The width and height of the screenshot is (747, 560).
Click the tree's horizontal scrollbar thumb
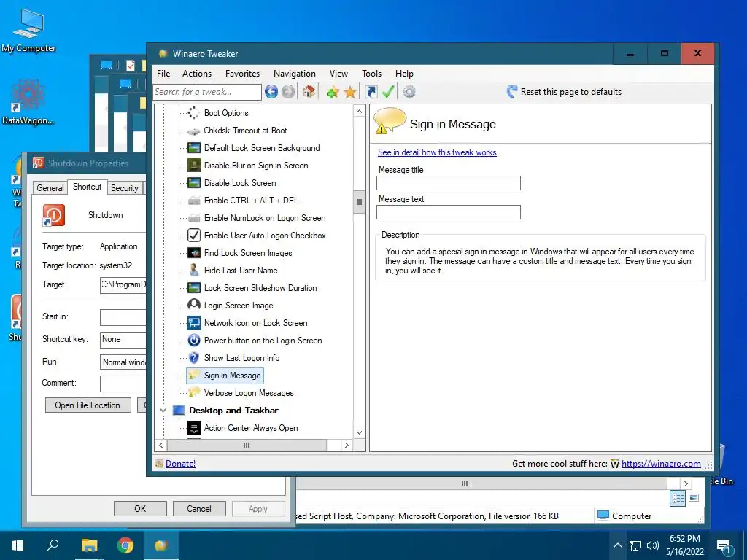[247, 446]
